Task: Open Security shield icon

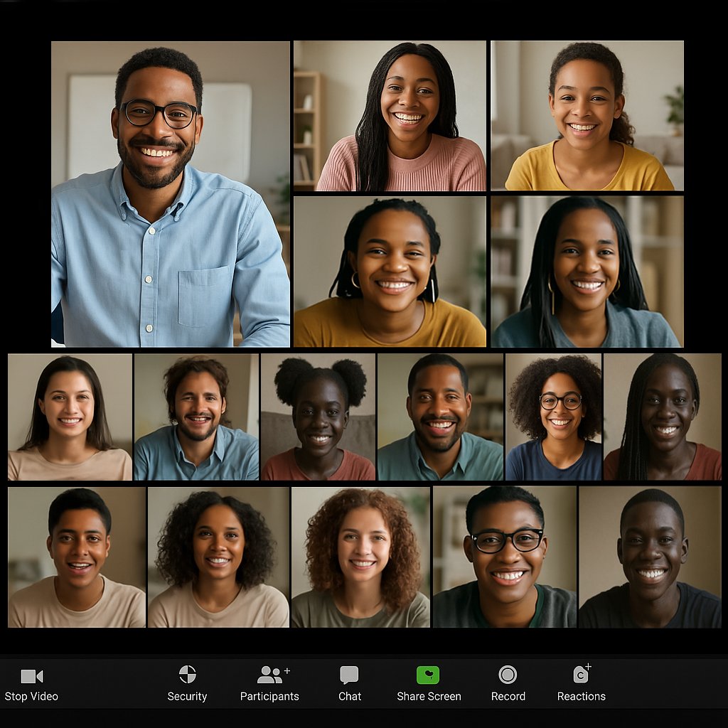Action: coord(188,674)
